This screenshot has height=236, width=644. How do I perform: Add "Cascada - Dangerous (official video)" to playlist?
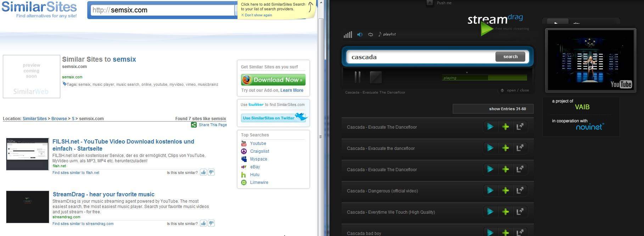pyautogui.click(x=505, y=190)
